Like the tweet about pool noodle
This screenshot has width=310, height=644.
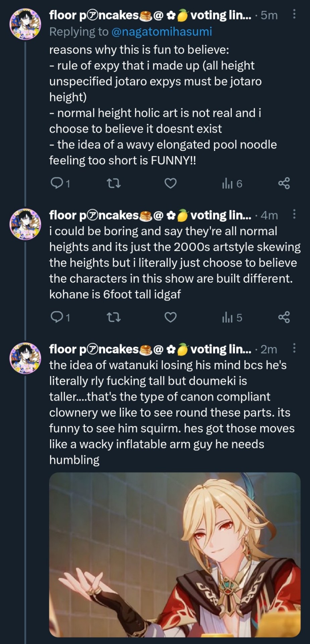[171, 183]
